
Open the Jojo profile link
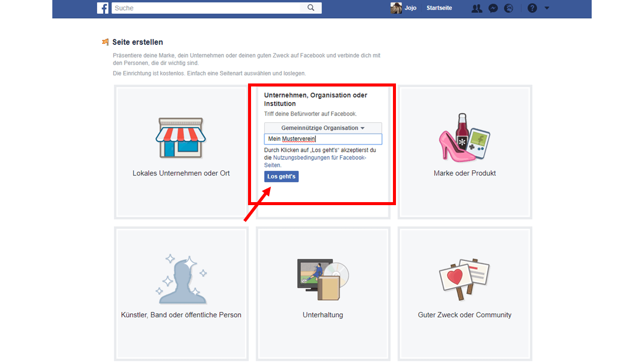coord(411,8)
